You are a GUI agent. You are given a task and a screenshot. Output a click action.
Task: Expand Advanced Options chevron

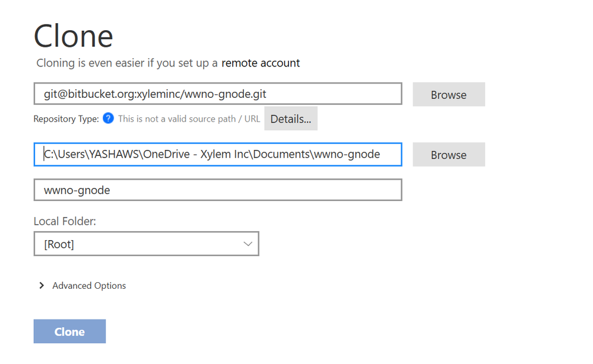pyautogui.click(x=42, y=286)
